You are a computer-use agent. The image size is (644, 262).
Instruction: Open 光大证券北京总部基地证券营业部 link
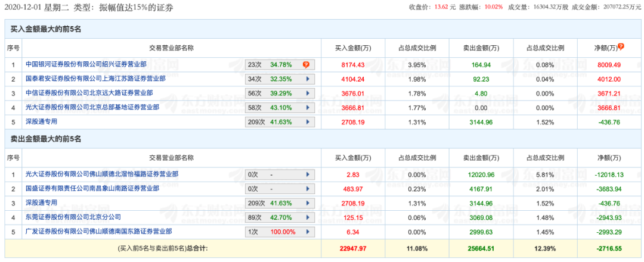[x=92, y=107]
